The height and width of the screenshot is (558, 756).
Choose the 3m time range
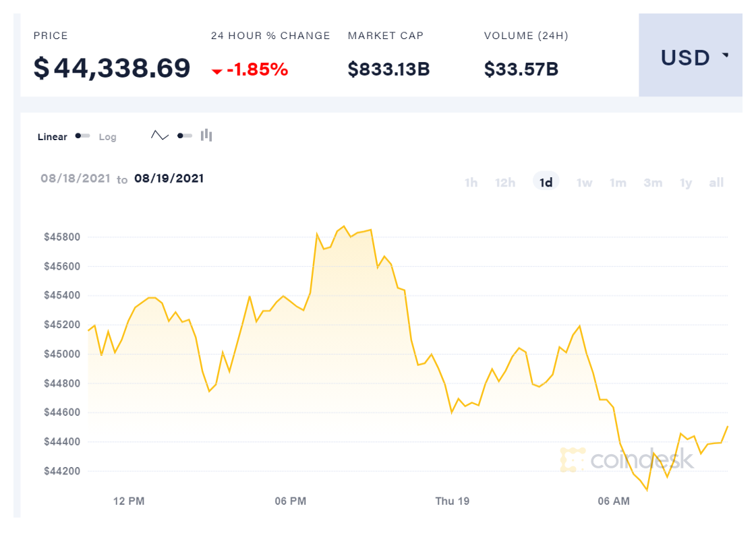(x=653, y=183)
